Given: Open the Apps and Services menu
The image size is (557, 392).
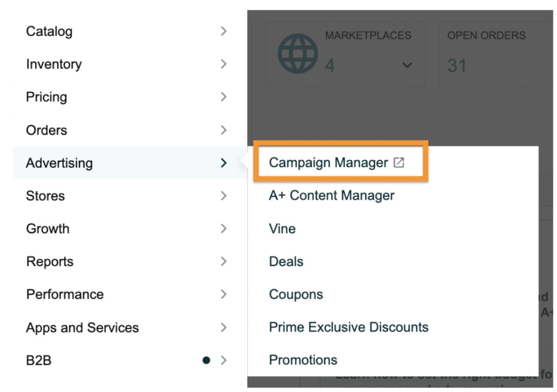Looking at the screenshot, I should click(x=83, y=328).
